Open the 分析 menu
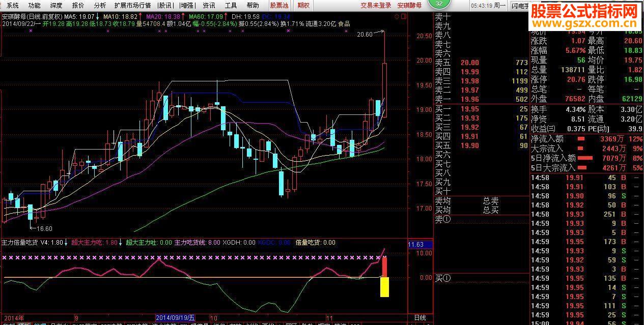This screenshot has width=644, height=325. point(100,5)
